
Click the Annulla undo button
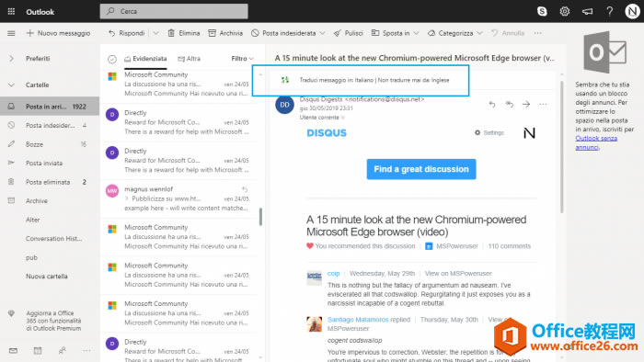coord(508,33)
